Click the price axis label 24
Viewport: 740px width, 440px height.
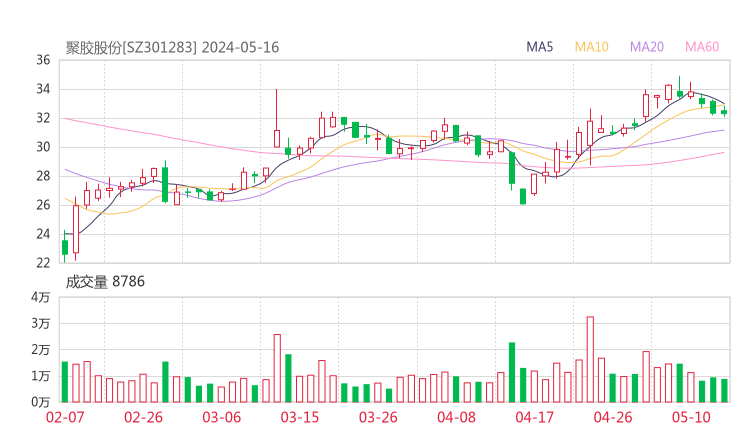(43, 234)
